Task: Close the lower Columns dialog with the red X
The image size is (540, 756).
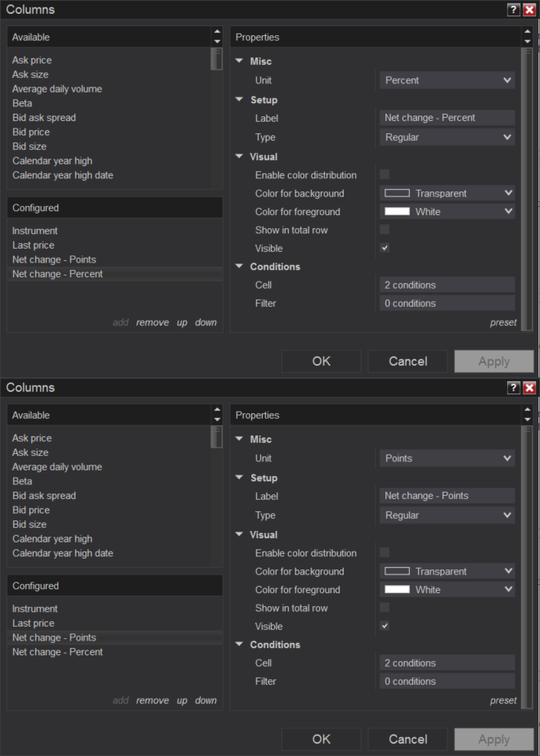Action: pos(529,388)
